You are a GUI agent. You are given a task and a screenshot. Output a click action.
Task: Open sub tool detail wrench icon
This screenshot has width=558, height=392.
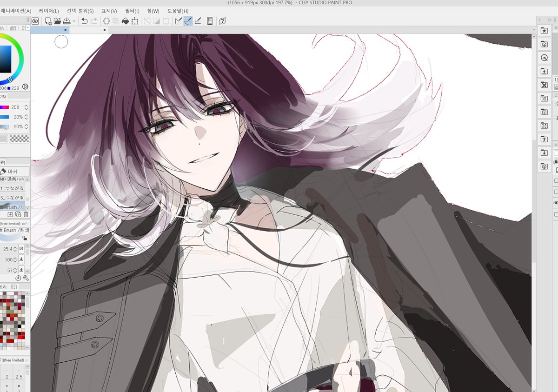pos(26,278)
